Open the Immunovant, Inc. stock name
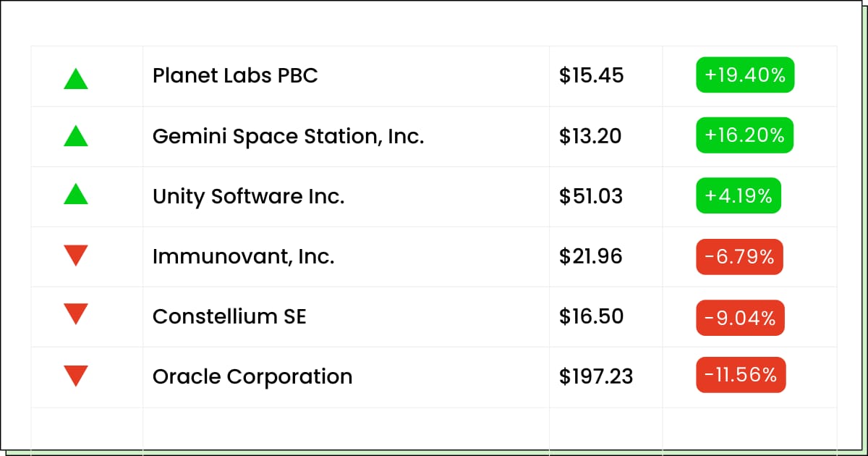The width and height of the screenshot is (868, 456). (x=243, y=256)
